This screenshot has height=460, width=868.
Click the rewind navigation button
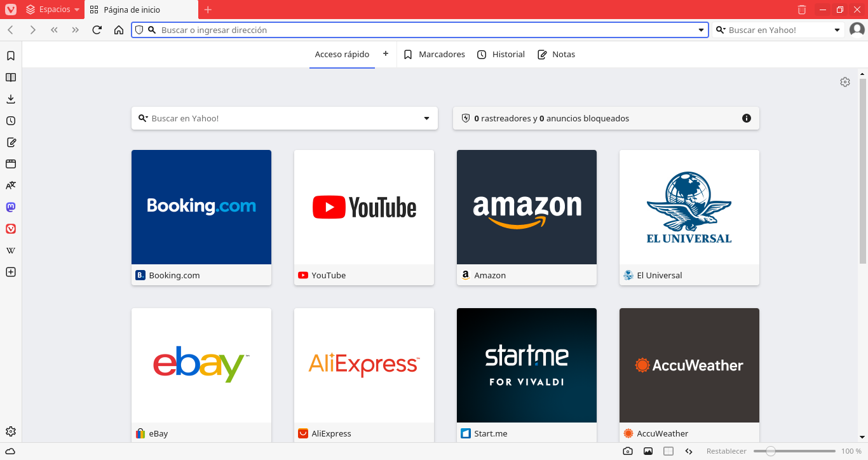tap(54, 30)
